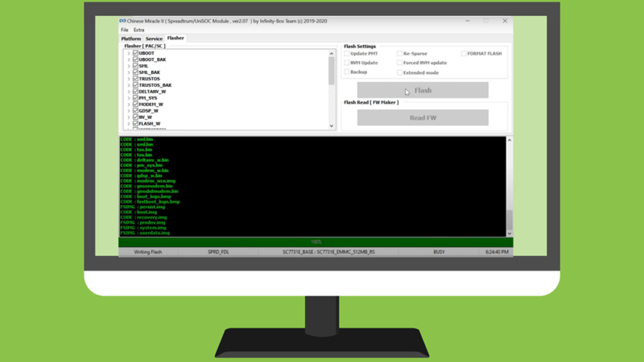Uncheck the GDSP_W partition checkbox
The height and width of the screenshot is (362, 644).
pyautogui.click(x=135, y=111)
